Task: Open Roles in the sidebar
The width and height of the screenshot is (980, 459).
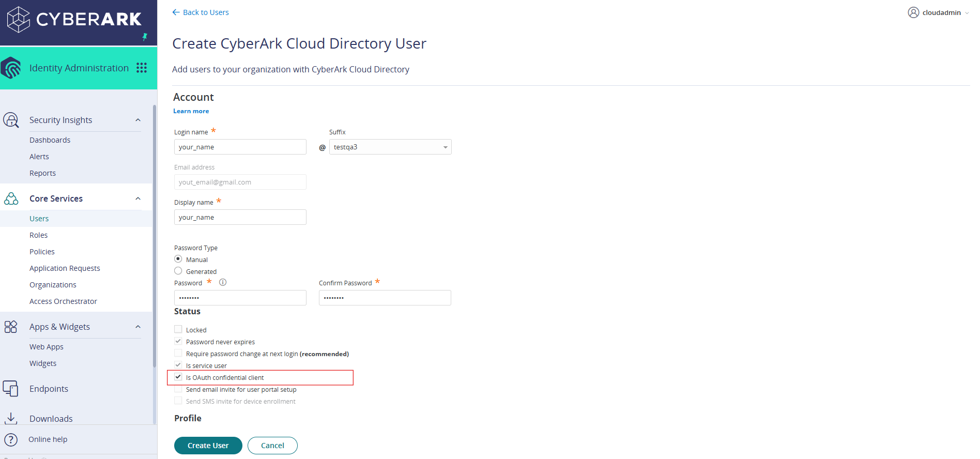Action: pos(39,235)
